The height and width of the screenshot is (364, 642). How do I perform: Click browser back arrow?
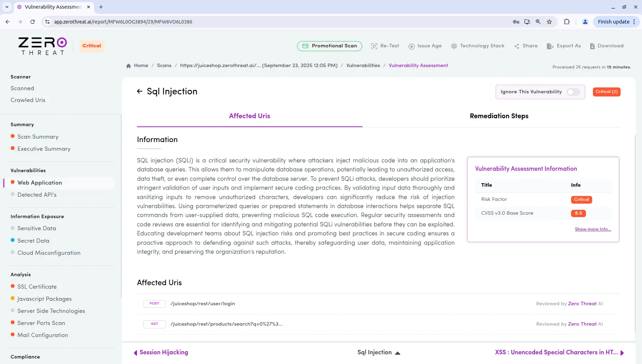coord(8,22)
